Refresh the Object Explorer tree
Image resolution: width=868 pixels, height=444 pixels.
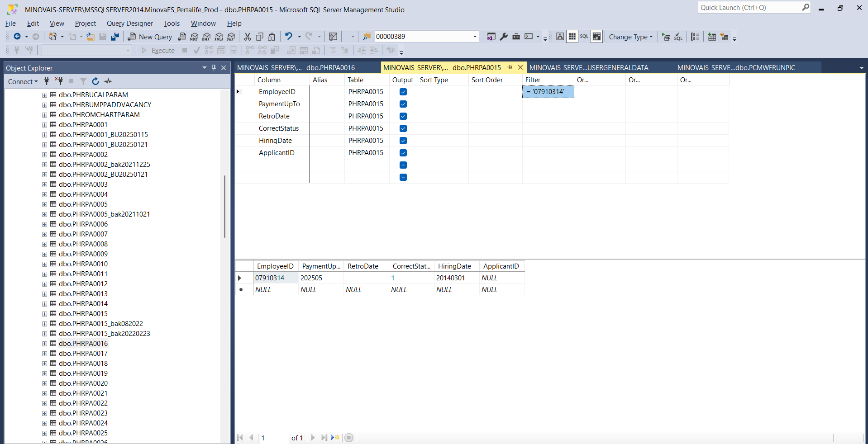click(95, 81)
